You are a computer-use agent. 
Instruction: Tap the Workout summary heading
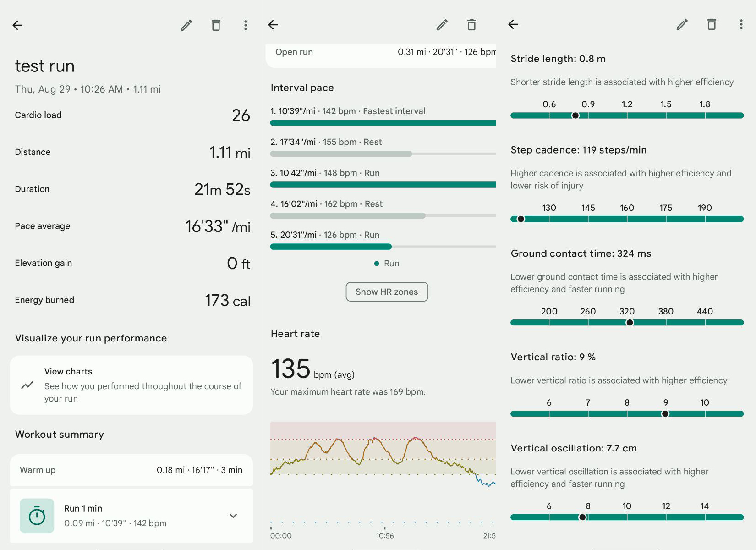click(60, 434)
